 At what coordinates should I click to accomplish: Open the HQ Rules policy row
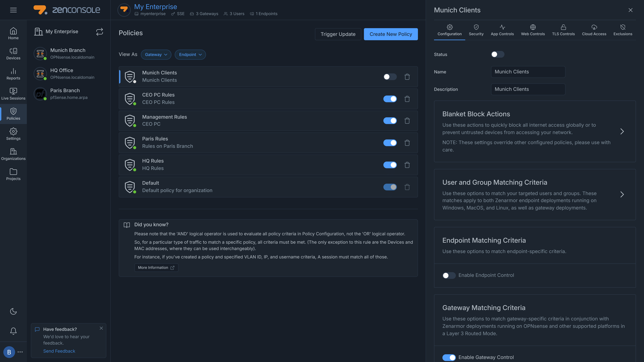(268, 165)
